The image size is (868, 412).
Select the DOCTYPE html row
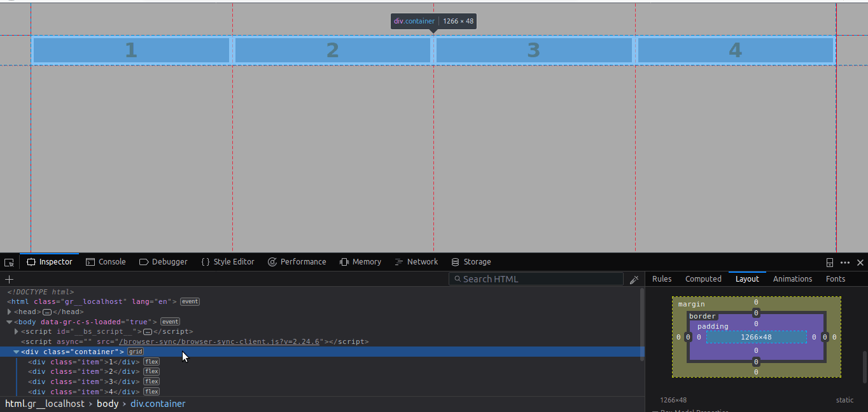pos(322,291)
